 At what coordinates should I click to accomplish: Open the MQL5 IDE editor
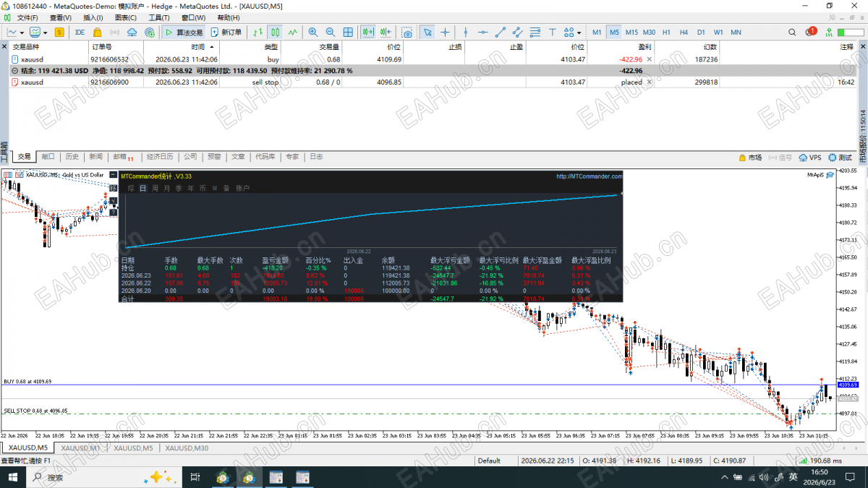point(80,32)
